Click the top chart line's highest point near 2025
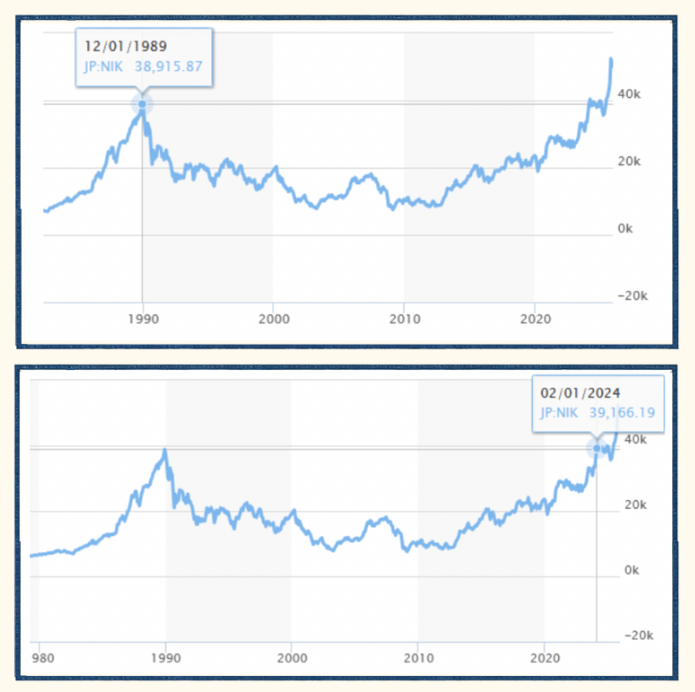 click(x=611, y=61)
